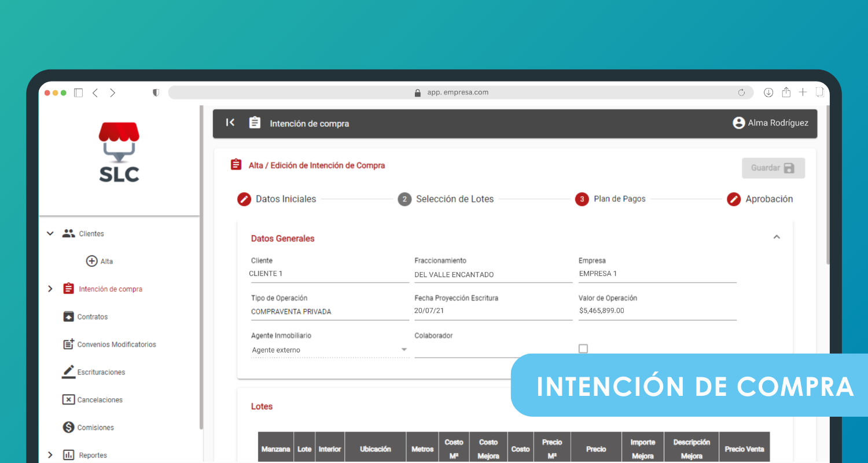Viewport: 868px width, 463px height.
Task: Open Contratos from the sidebar
Action: pos(93,317)
